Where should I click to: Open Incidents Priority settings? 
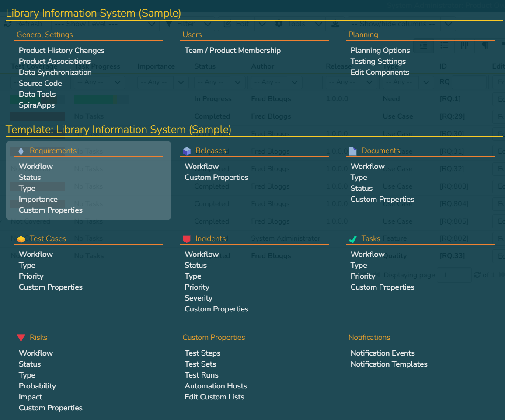coord(197,287)
